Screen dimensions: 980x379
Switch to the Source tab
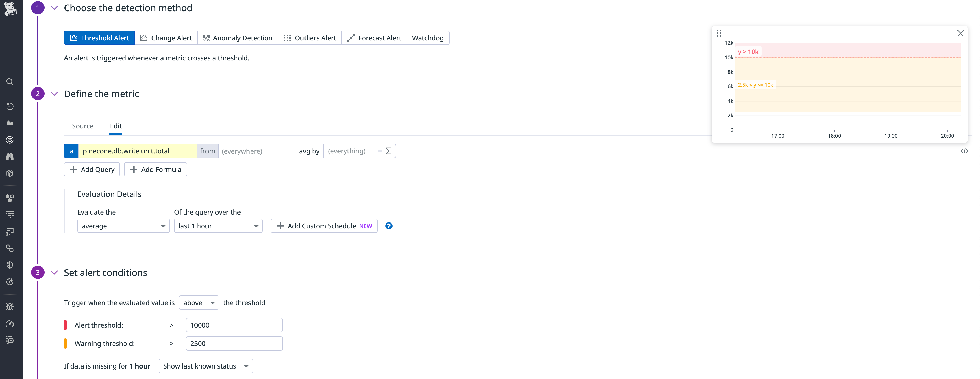[x=83, y=126]
